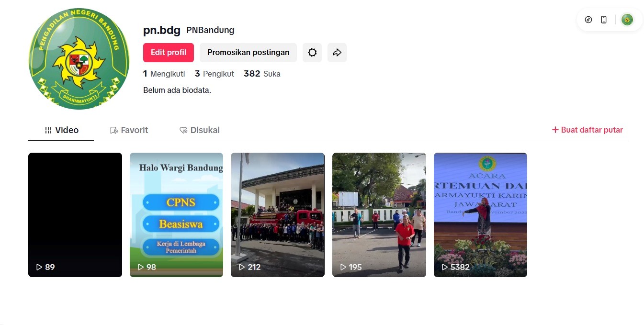Open the video with 5382 views

coord(480,215)
